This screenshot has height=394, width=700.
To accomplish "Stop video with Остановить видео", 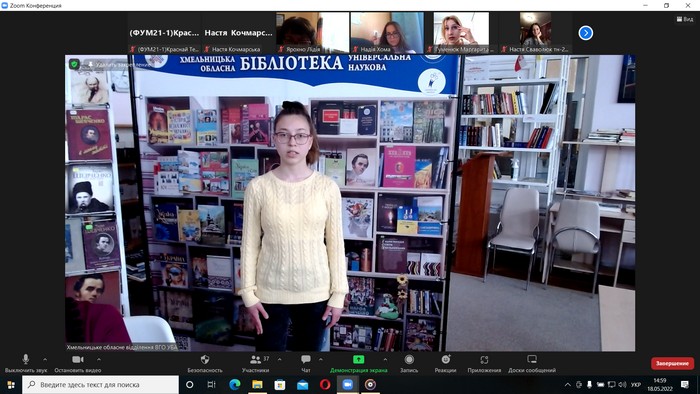I will point(78,363).
